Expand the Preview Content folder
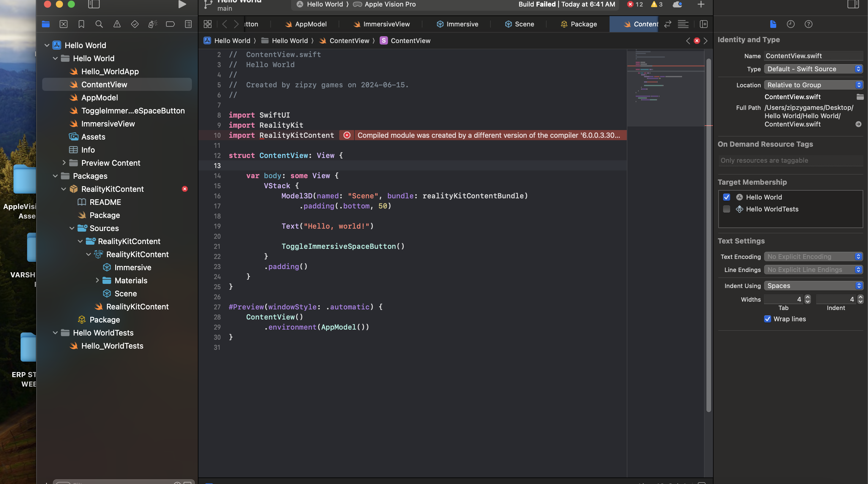The width and height of the screenshot is (868, 484). 64,163
